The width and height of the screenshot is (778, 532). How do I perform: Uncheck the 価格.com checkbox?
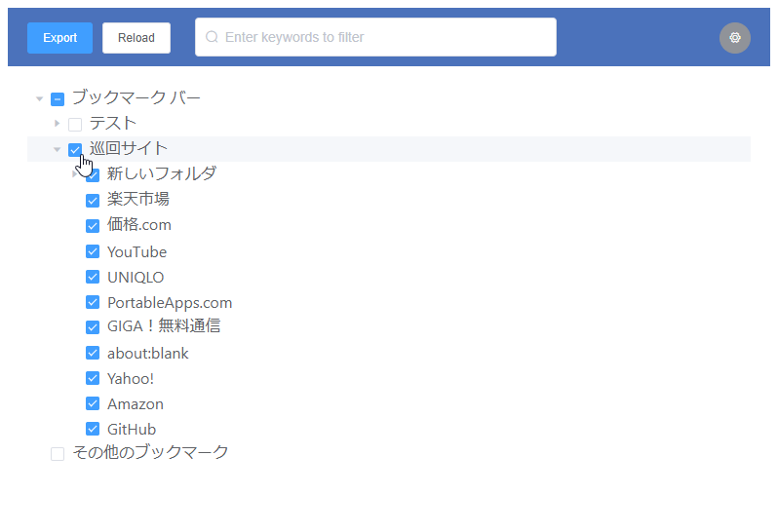(93, 226)
